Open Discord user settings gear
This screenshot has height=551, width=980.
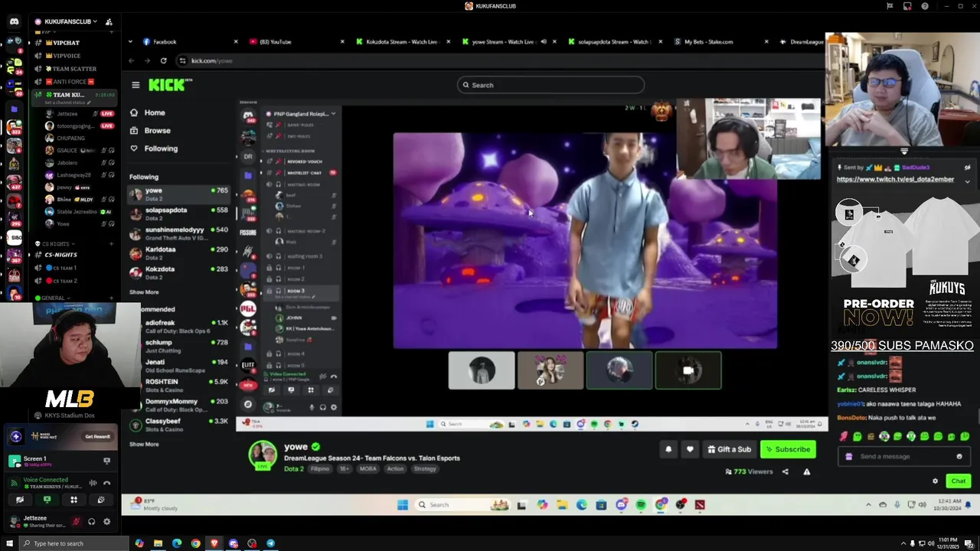[106, 522]
